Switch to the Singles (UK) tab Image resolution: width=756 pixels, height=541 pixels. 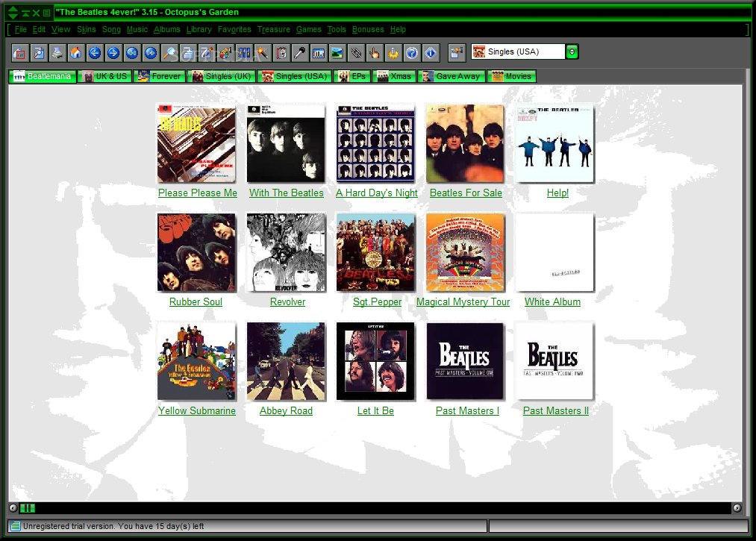[222, 76]
